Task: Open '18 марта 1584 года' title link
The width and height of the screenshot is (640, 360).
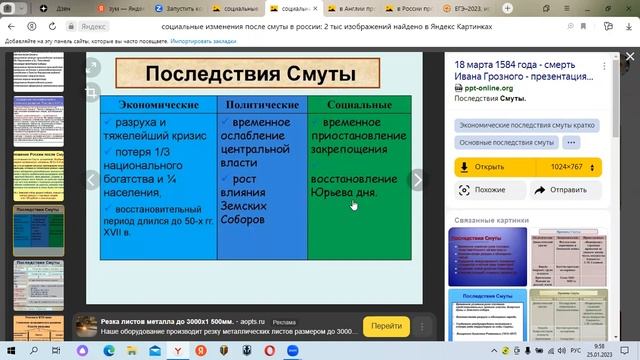Action: (524, 71)
